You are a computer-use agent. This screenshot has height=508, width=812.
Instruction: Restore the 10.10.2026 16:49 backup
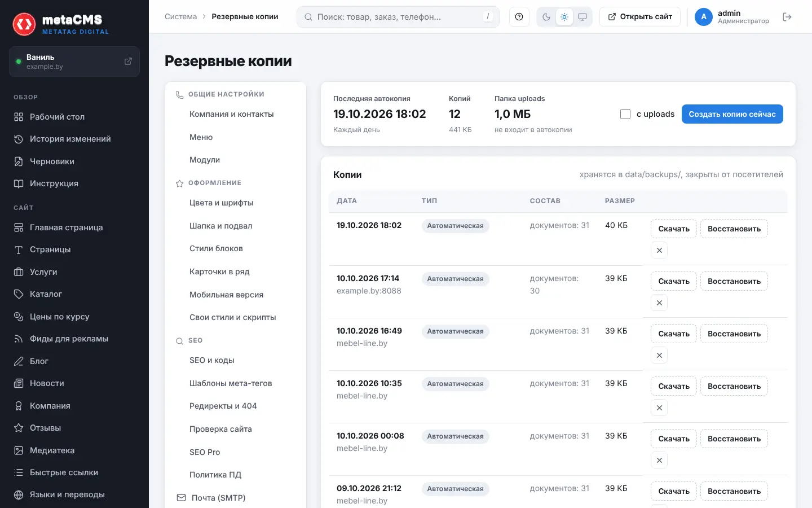click(x=734, y=334)
